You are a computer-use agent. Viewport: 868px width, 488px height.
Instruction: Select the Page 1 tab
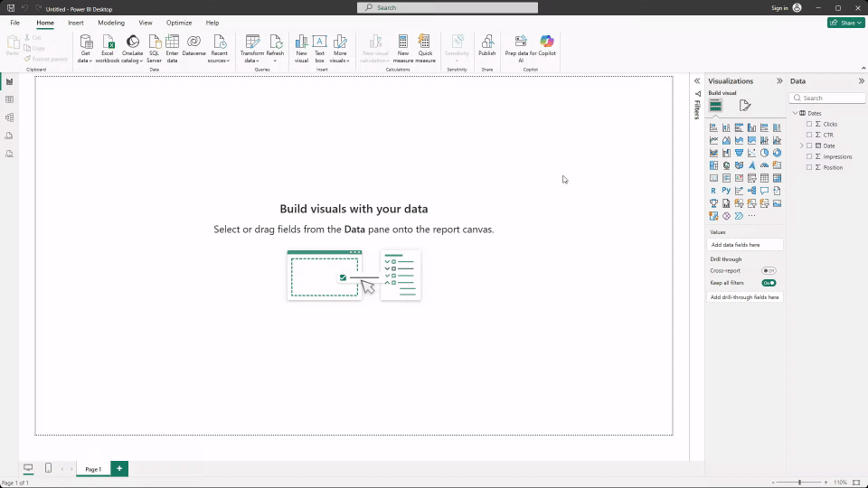(93, 469)
